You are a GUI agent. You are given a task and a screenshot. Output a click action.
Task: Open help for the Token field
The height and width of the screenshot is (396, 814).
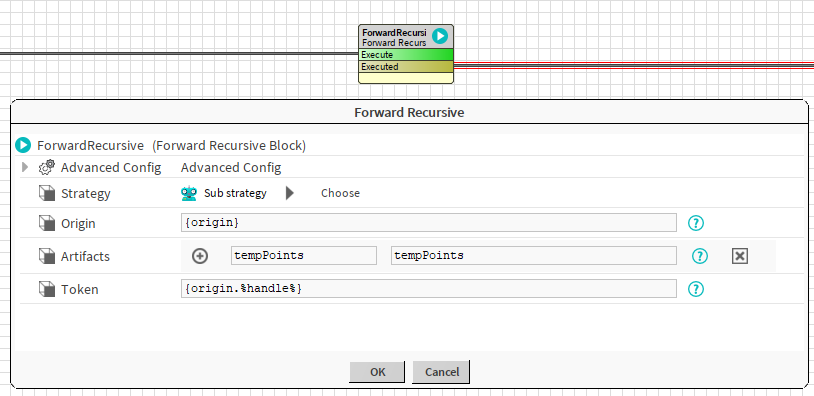(x=696, y=289)
